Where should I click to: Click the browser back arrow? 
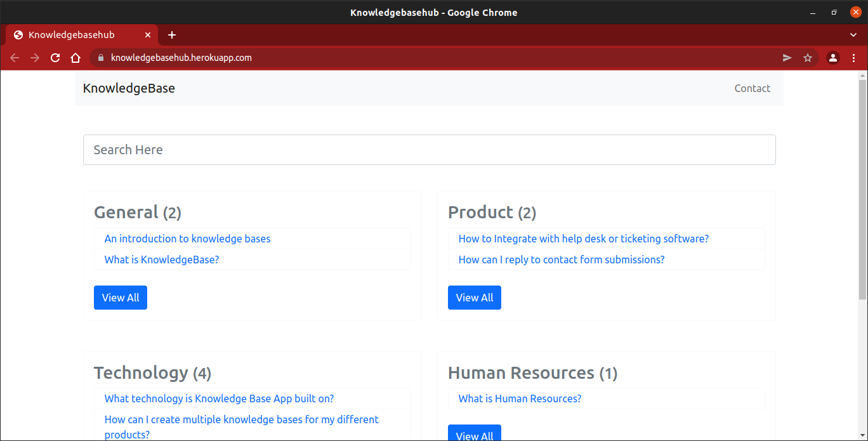15,58
